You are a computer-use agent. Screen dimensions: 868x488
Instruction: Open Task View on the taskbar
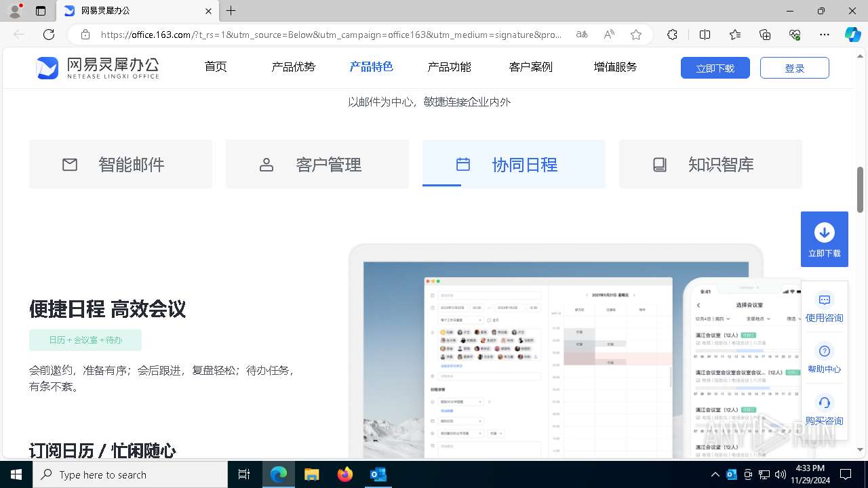244,474
